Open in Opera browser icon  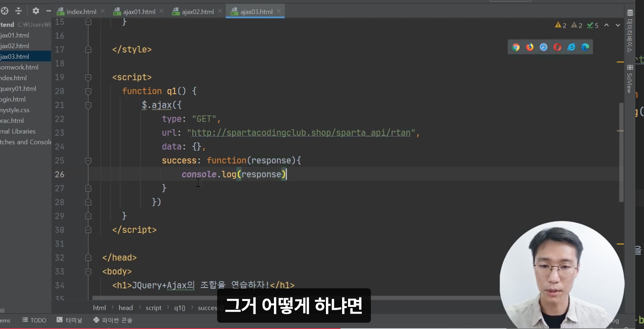click(557, 47)
